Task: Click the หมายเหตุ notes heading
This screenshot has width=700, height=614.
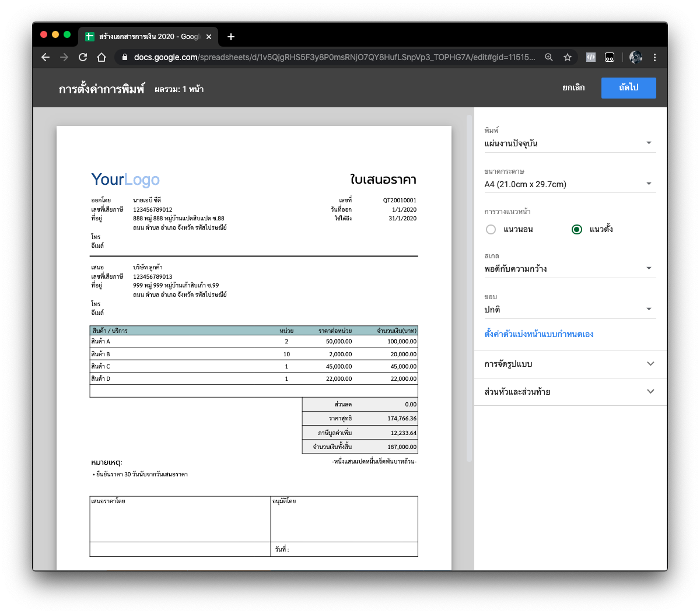Action: pos(107,462)
